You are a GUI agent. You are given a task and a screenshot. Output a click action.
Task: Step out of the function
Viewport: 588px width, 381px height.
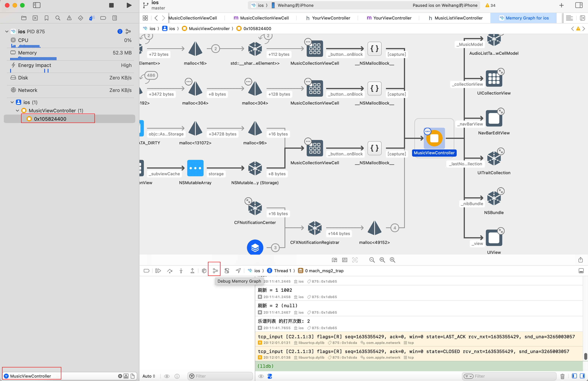(192, 271)
